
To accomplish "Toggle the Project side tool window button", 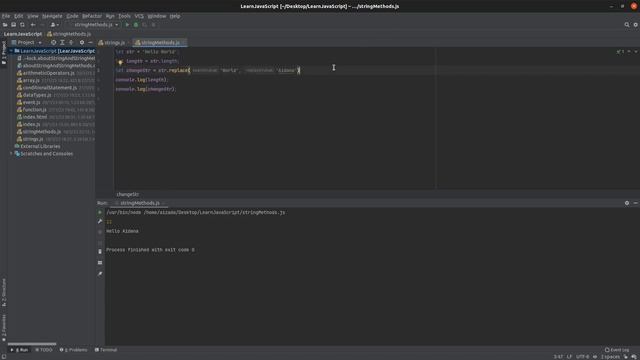I will (x=4, y=52).
